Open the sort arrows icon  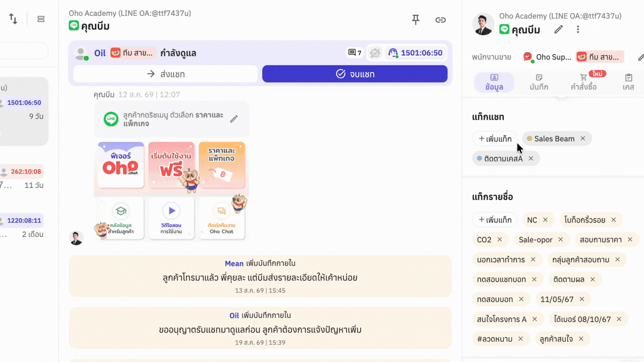(x=13, y=19)
